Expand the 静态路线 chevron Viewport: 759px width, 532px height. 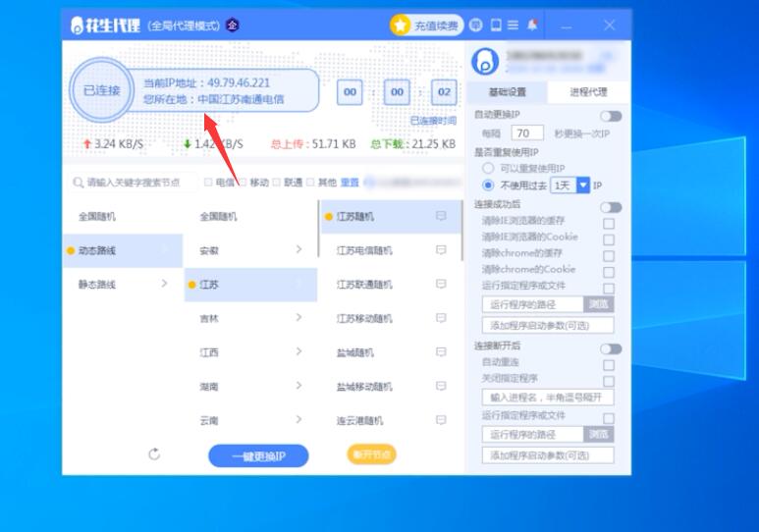coord(164,284)
